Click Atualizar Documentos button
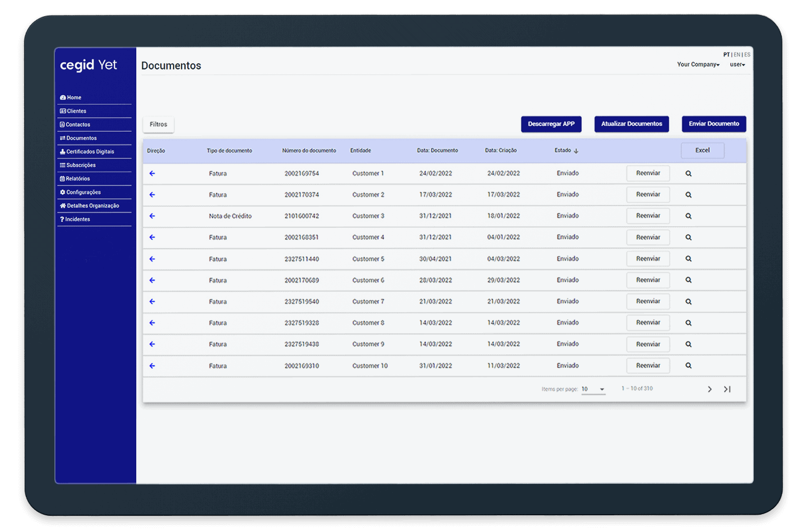 click(x=632, y=124)
